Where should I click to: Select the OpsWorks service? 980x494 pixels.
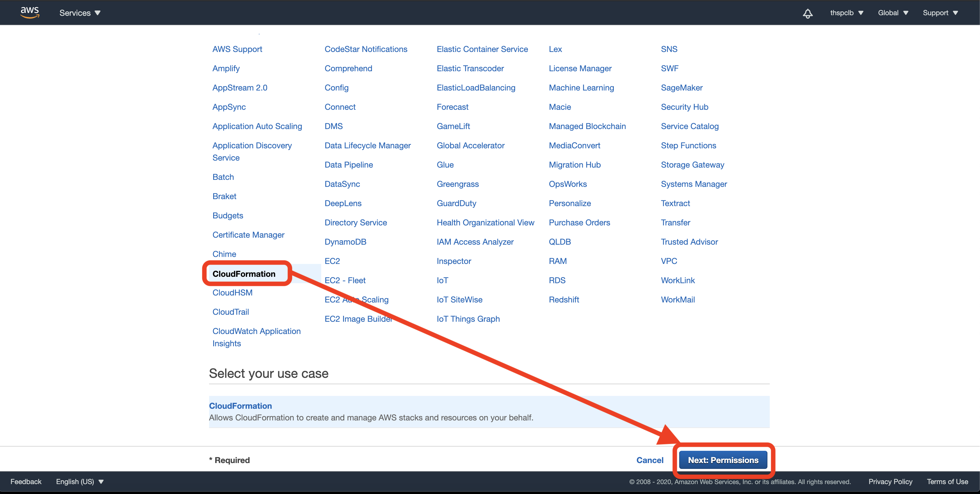coord(568,184)
